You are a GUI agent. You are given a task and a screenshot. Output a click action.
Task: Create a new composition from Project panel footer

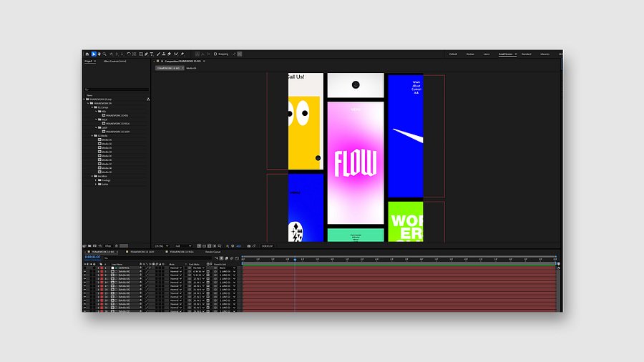point(94,246)
